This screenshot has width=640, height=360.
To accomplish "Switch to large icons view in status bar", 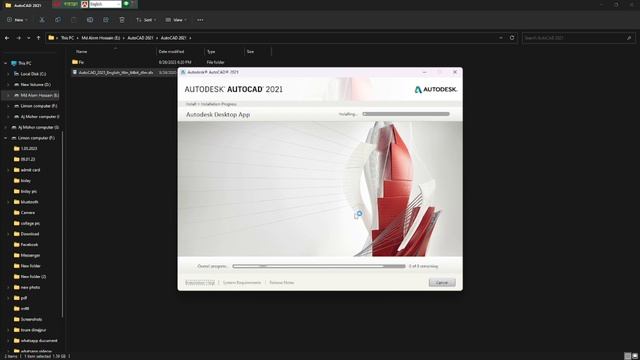I will tap(635, 356).
